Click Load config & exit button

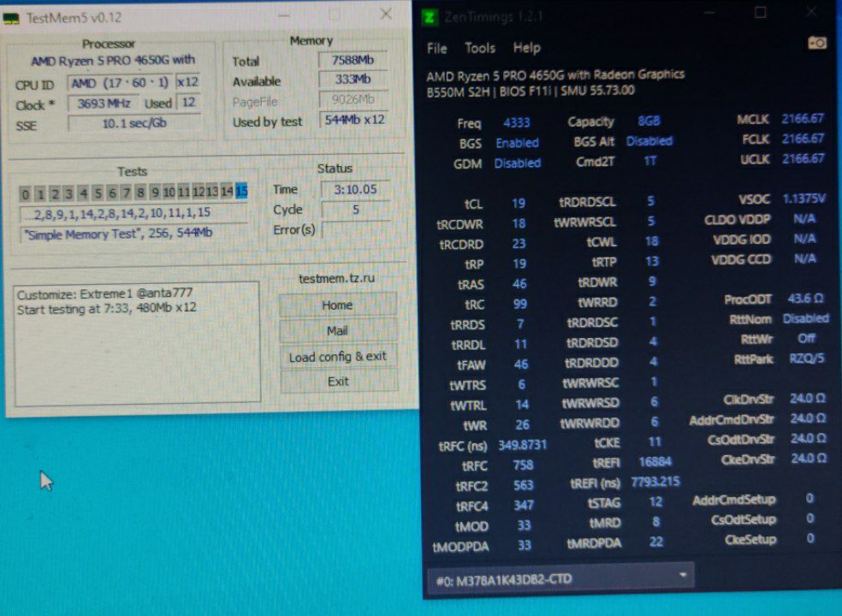coord(338,357)
